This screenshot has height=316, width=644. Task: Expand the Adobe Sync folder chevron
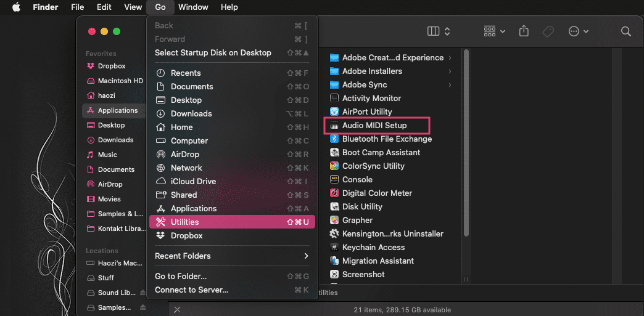[x=450, y=84]
